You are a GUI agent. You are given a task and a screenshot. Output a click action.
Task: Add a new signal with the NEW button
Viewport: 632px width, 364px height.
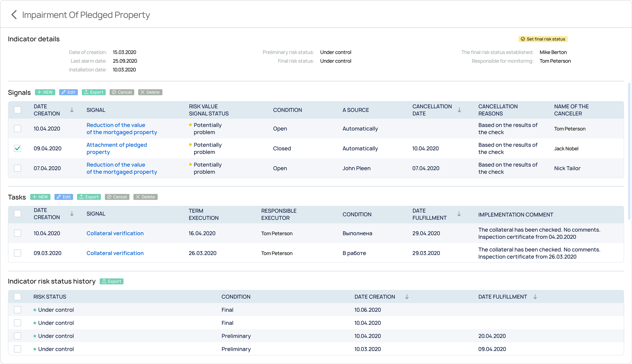pyautogui.click(x=45, y=92)
